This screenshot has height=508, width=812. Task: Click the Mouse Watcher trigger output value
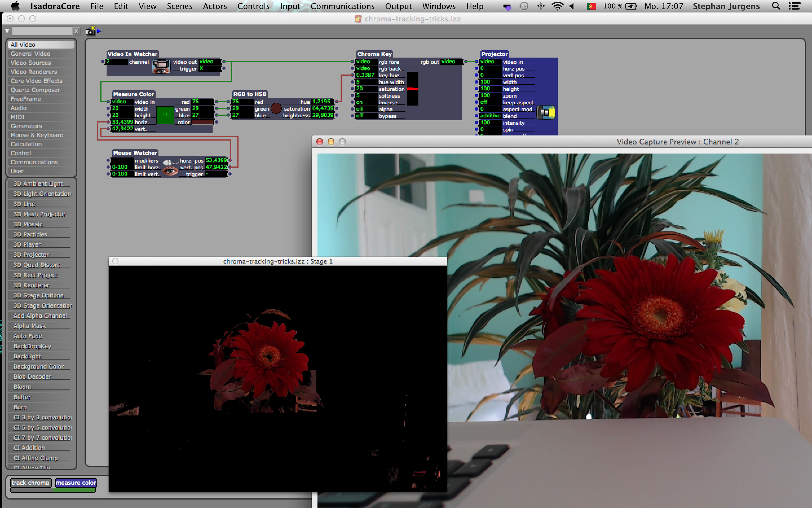[x=216, y=174]
